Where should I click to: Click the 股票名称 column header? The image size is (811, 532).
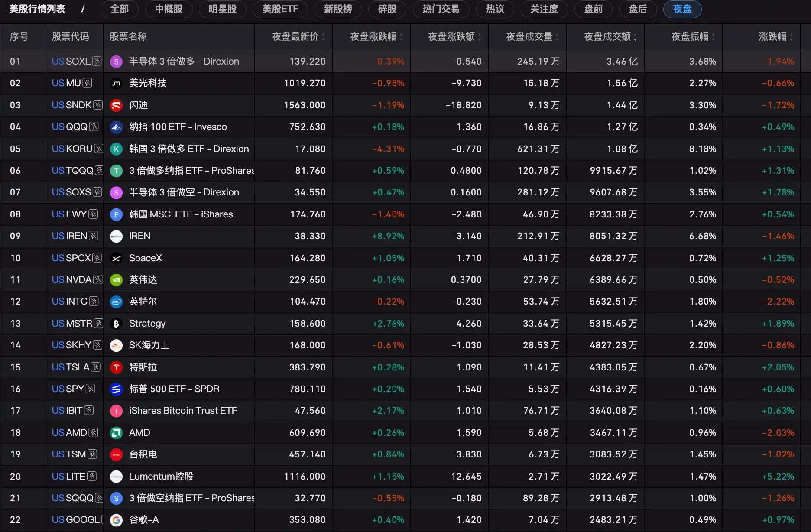tap(128, 37)
